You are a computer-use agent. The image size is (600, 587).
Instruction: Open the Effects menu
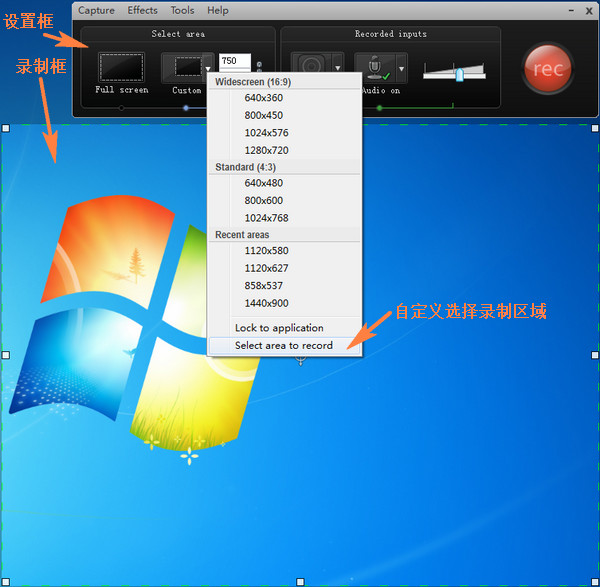(x=142, y=10)
